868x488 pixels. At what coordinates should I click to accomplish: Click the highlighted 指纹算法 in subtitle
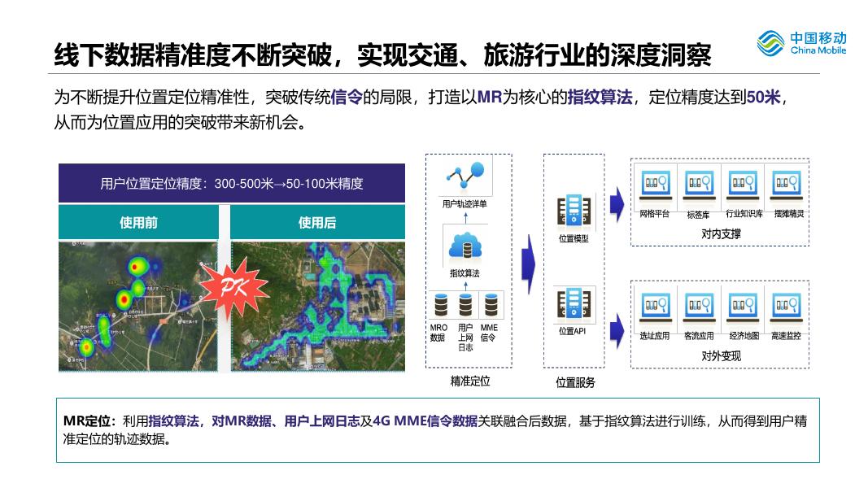pyautogui.click(x=600, y=98)
